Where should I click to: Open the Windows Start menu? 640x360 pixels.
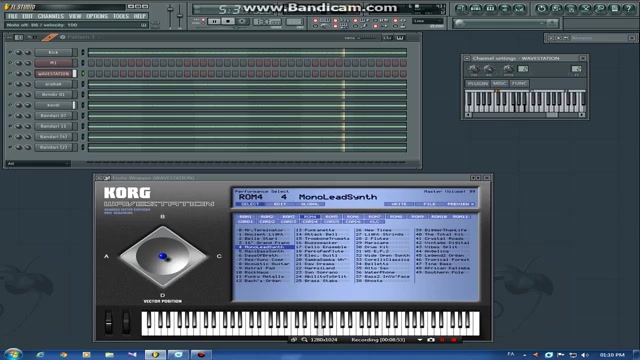click(13, 354)
